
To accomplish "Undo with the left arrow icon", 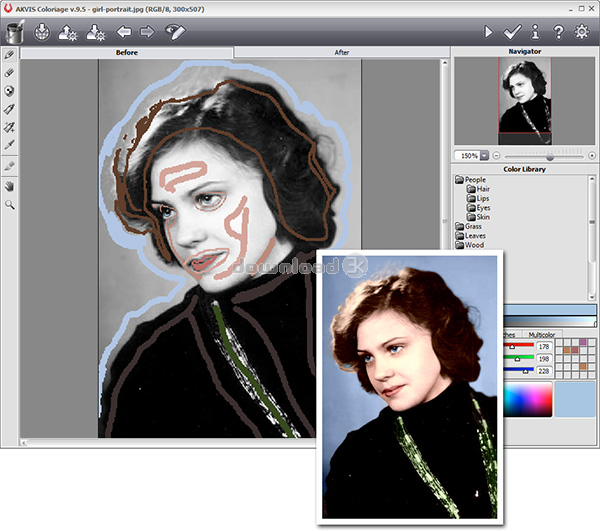I will [x=125, y=32].
